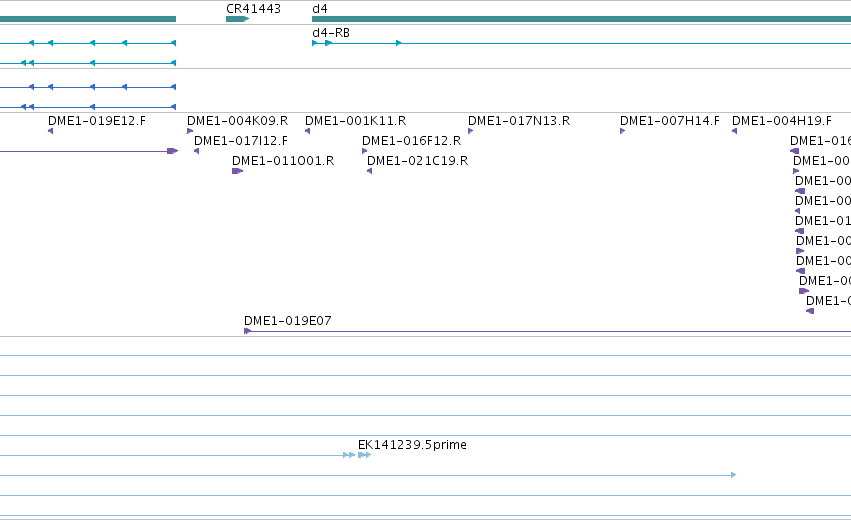Click the DME1-007H14.F feature label
Screen dimensions: 851x520
click(670, 121)
